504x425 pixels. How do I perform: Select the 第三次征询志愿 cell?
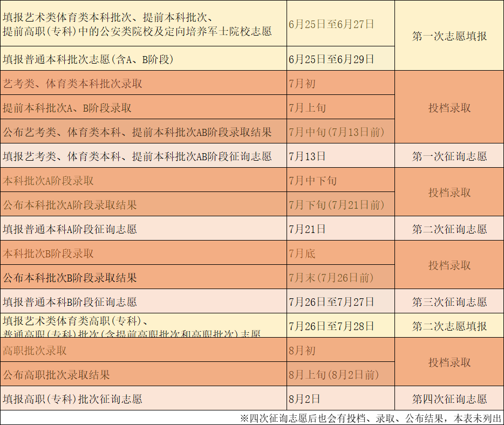click(x=449, y=302)
